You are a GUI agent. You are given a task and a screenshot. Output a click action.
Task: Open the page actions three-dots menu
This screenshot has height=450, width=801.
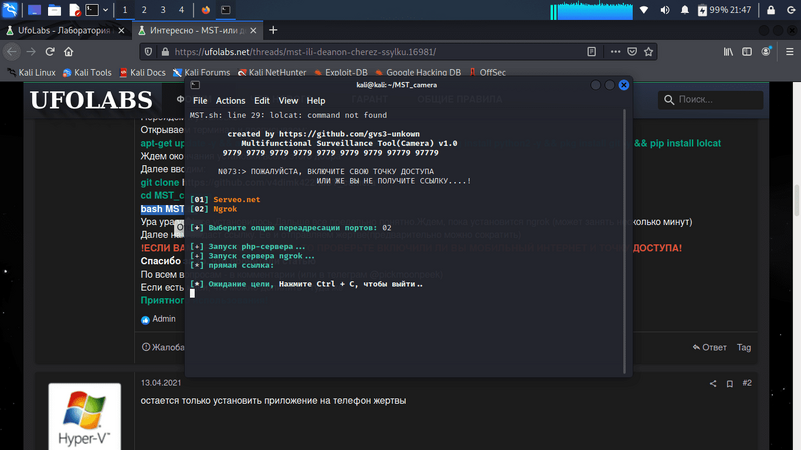(x=615, y=52)
